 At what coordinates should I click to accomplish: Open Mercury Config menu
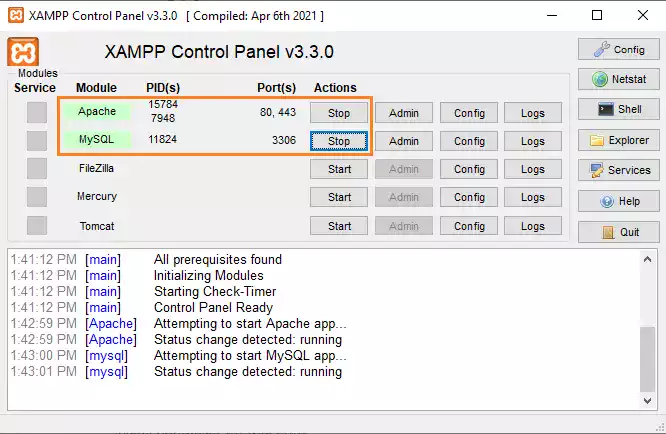point(469,197)
